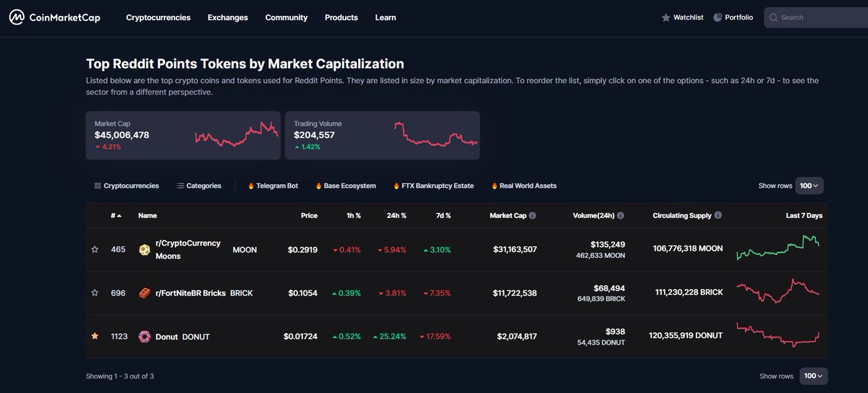The width and height of the screenshot is (868, 393).
Task: Remove Donut from watchlist star
Action: [x=94, y=337]
